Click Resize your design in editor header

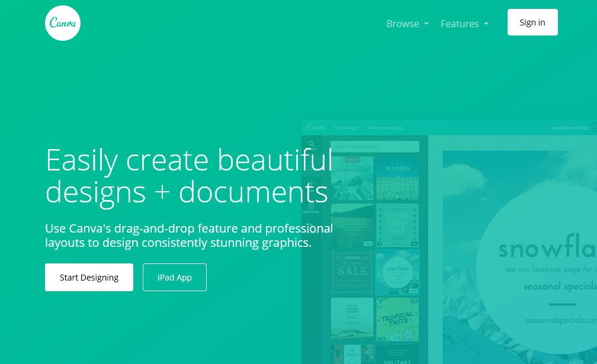coord(386,127)
